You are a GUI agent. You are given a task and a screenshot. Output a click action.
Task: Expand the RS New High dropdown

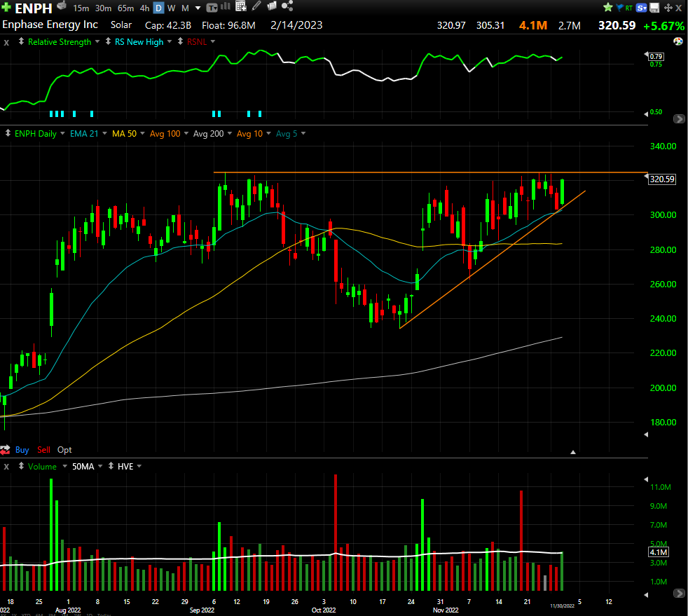[x=170, y=41]
